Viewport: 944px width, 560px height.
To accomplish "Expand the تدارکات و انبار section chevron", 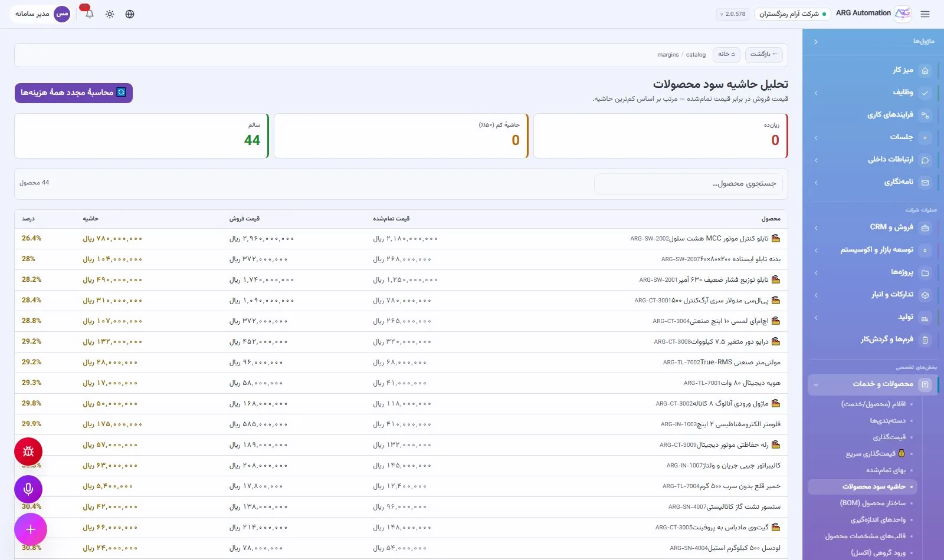I will [816, 295].
